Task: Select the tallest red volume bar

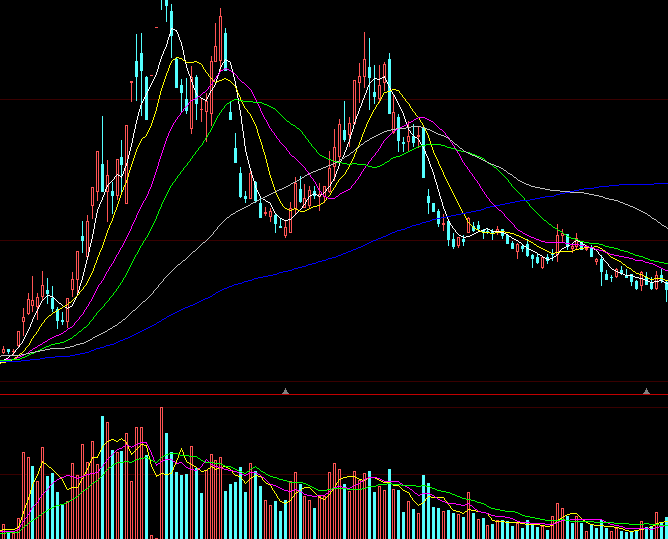Action: click(x=161, y=470)
